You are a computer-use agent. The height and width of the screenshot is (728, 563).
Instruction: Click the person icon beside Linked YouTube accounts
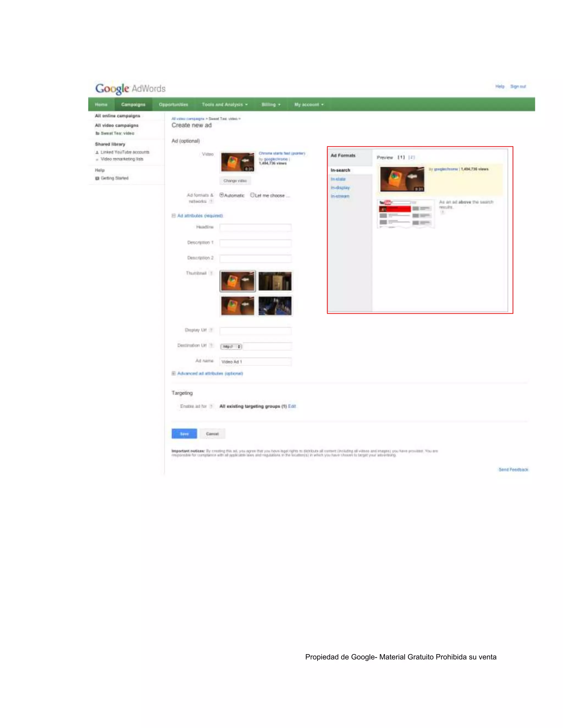coord(97,152)
